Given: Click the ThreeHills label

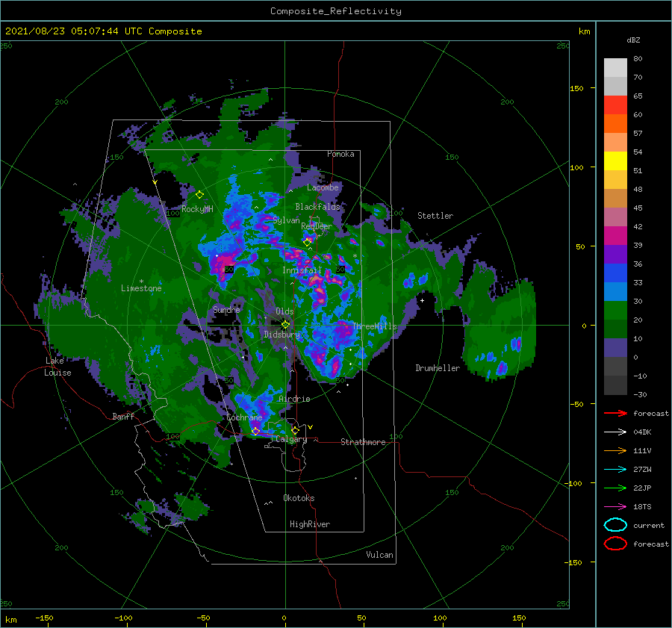Looking at the screenshot, I should pyautogui.click(x=375, y=326).
